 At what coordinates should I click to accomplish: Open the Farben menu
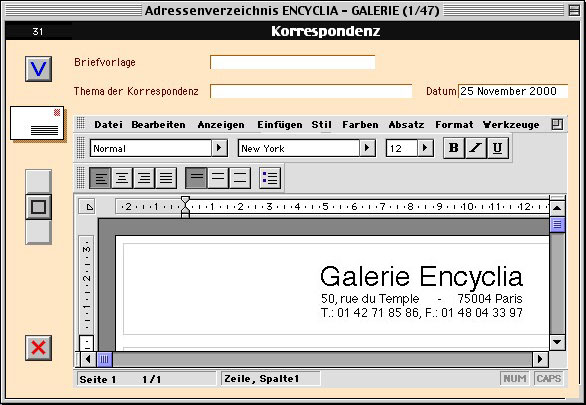pyautogui.click(x=360, y=124)
